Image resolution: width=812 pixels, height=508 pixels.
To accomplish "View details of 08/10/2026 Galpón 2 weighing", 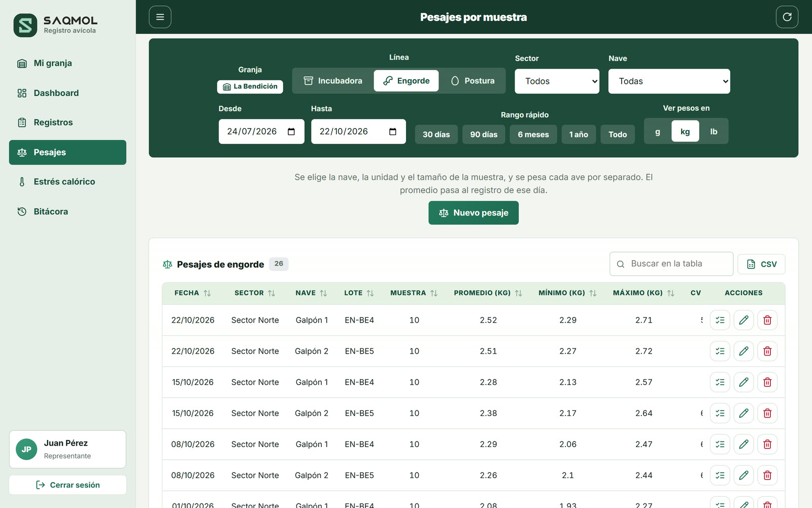I will coord(720,475).
